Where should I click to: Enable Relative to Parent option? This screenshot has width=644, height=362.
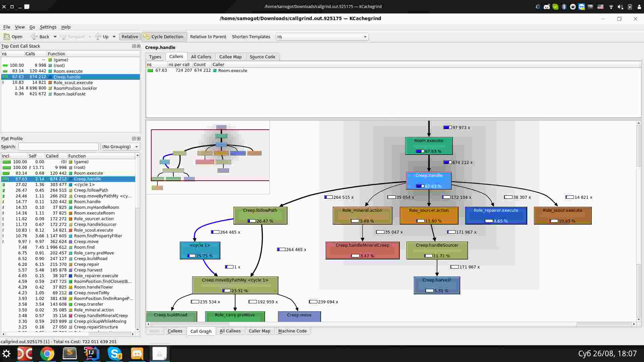point(208,37)
